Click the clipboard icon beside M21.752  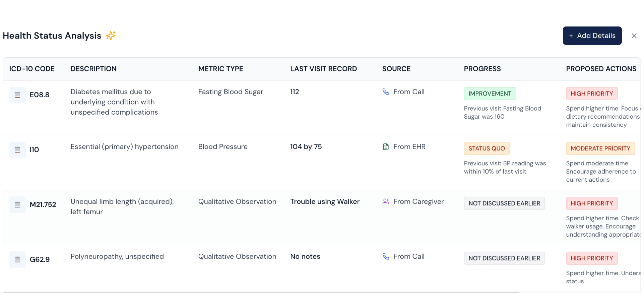point(17,205)
